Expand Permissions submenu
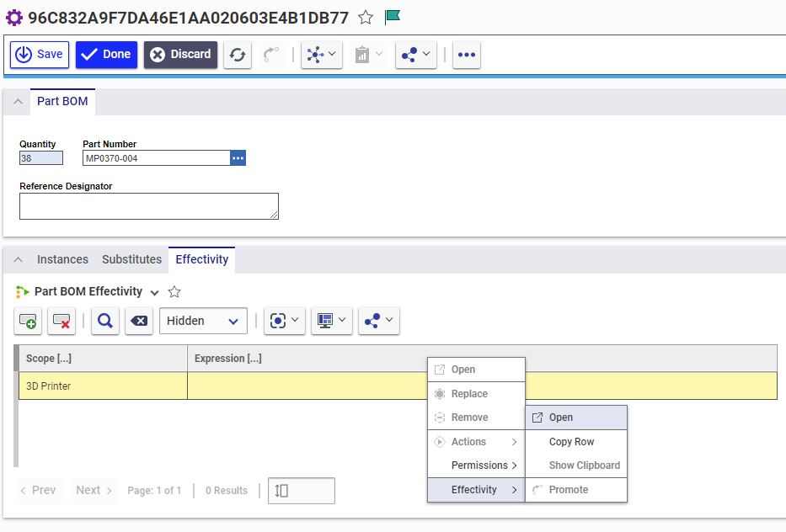This screenshot has width=786, height=532. 476,465
